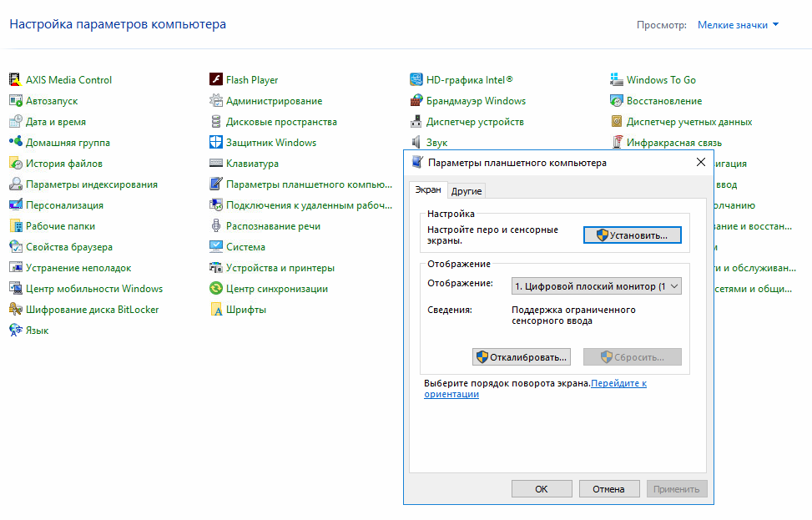The image size is (812, 520).
Task: Open the Подключения к удаленным рабочим link
Action: click(x=309, y=205)
